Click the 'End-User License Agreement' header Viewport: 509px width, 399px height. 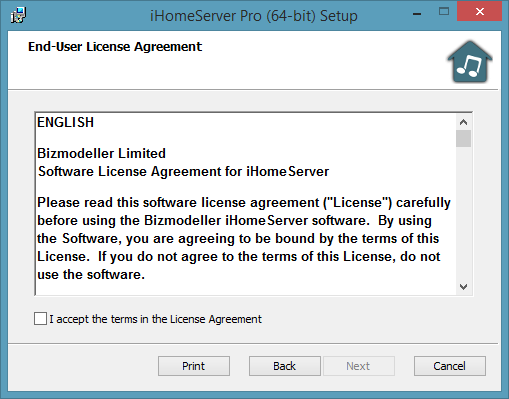click(115, 47)
